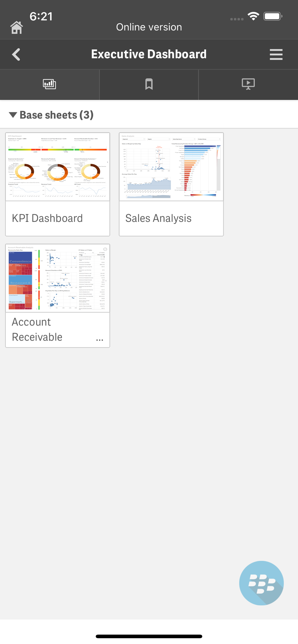The width and height of the screenshot is (298, 644).
Task: Open the stories presentation tab
Action: (x=248, y=84)
